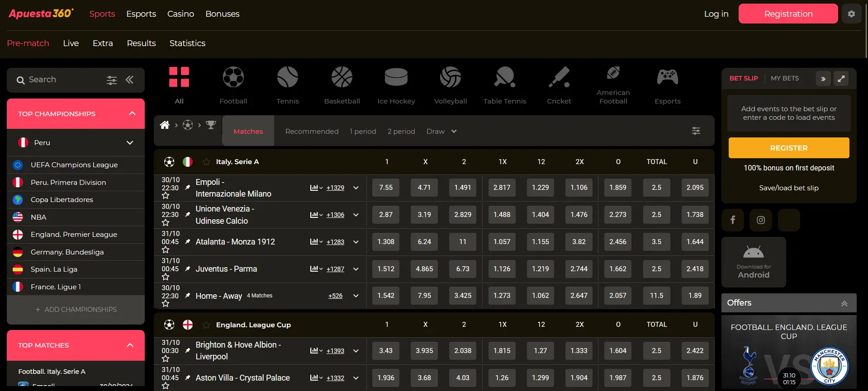Click the red Registration button
Screen dimensions: 868x391
788,14
